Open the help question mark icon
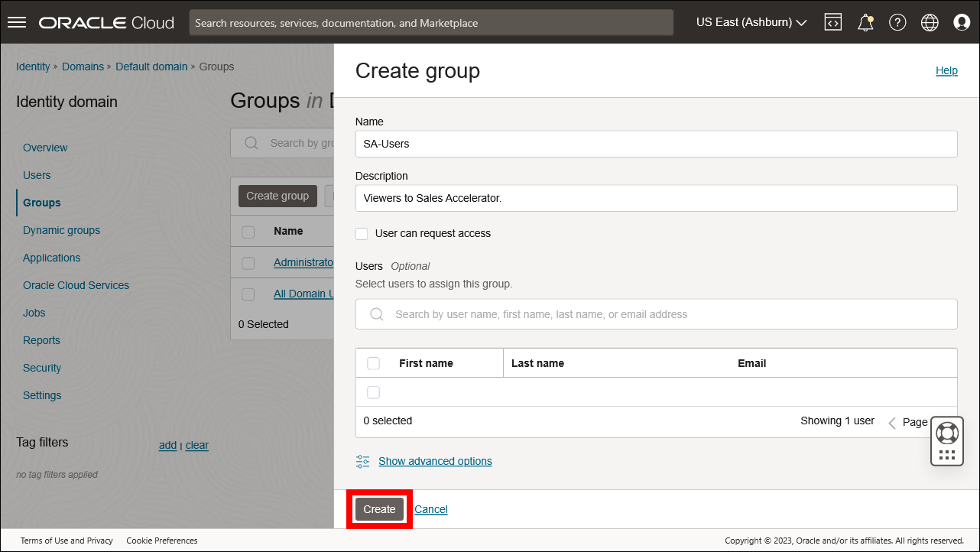The width and height of the screenshot is (980, 552). coord(897,21)
